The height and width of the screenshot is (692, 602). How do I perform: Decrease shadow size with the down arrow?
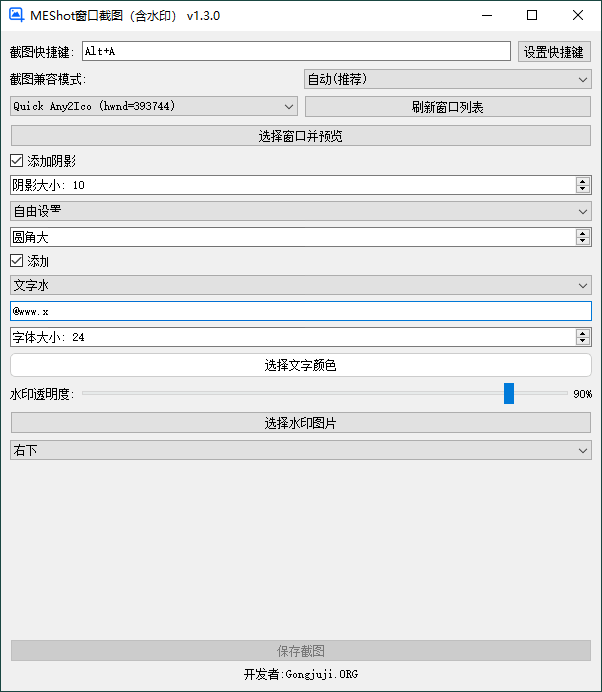(x=582, y=189)
